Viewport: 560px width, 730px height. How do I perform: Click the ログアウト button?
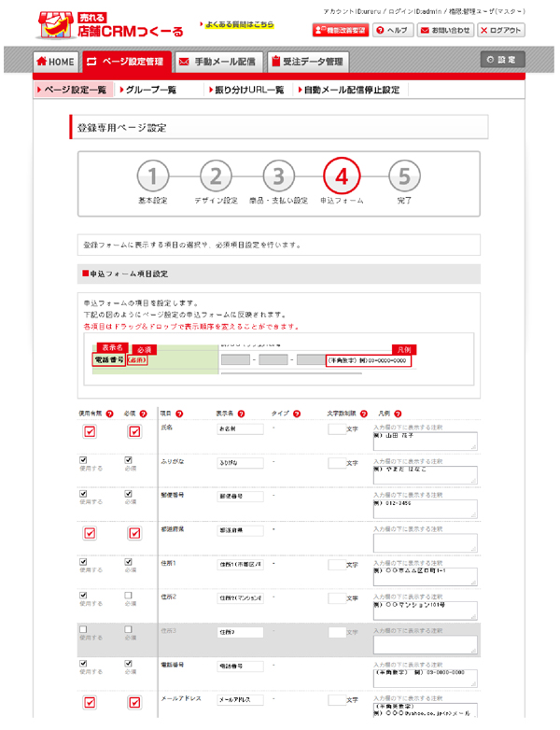[x=502, y=30]
